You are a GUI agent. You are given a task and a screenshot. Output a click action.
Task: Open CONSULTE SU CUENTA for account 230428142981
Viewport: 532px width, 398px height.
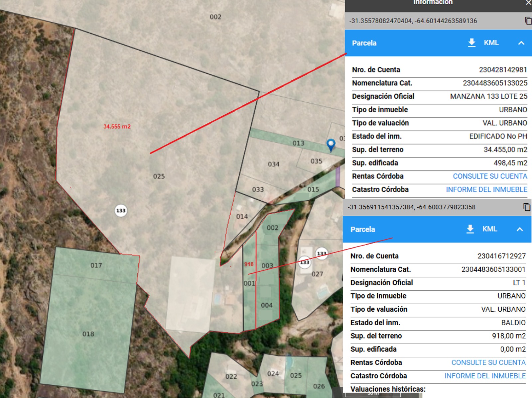pos(490,176)
